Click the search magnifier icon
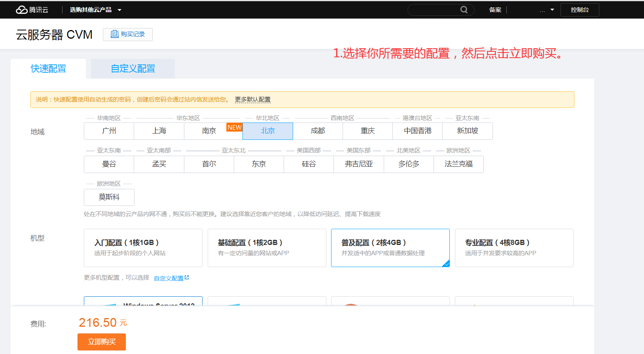Viewport: 644px width, 354px height. pos(464,10)
